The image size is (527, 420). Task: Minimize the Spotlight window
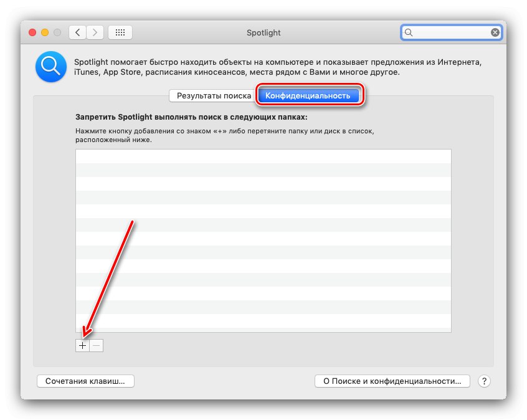point(45,32)
